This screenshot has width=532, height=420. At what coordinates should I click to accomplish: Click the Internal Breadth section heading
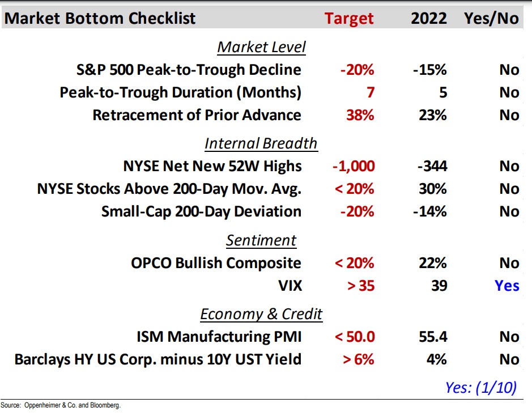click(x=261, y=143)
